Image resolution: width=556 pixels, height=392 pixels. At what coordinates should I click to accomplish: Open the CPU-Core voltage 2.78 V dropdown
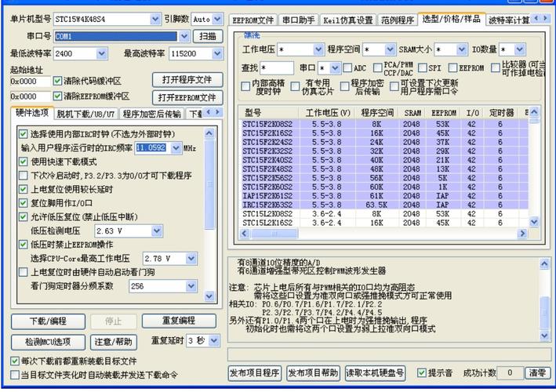(x=191, y=259)
